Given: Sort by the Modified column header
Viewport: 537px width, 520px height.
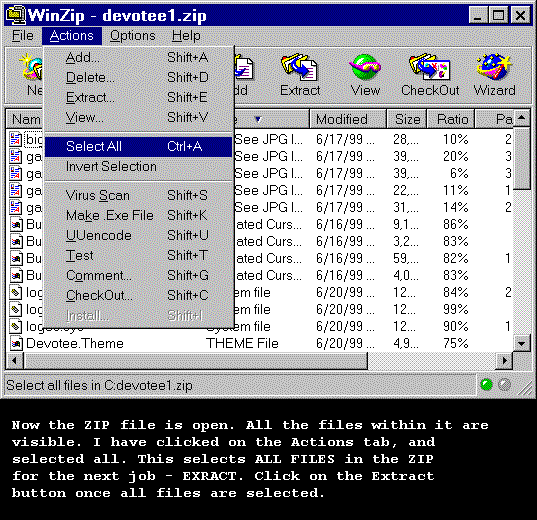Looking at the screenshot, I should 348,119.
